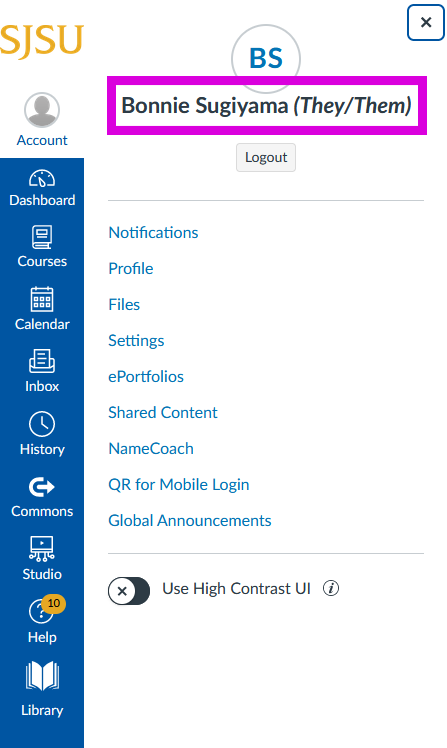View High Contrast UI info icon

pos(331,588)
